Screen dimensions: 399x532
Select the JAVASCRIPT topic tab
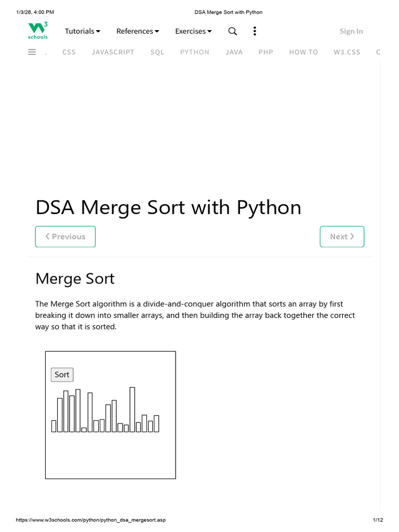113,52
